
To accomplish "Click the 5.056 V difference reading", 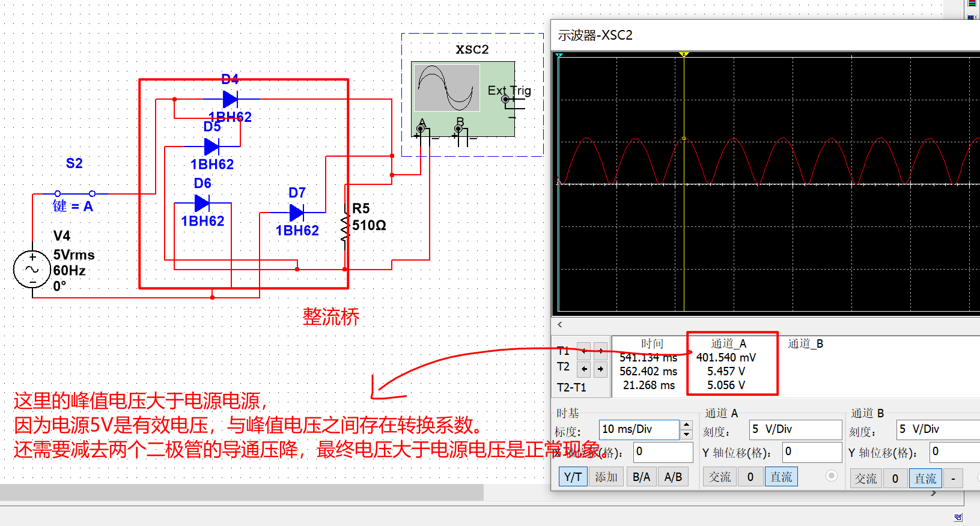I will (726, 385).
